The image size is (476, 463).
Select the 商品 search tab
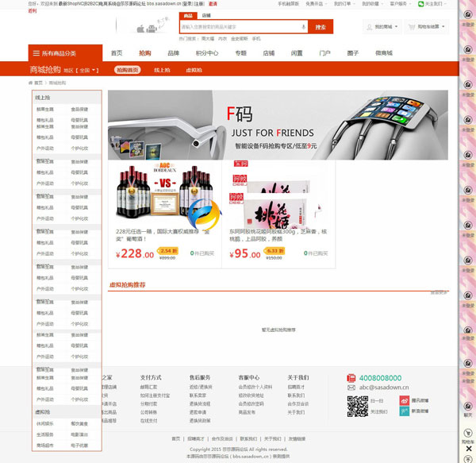pos(188,16)
